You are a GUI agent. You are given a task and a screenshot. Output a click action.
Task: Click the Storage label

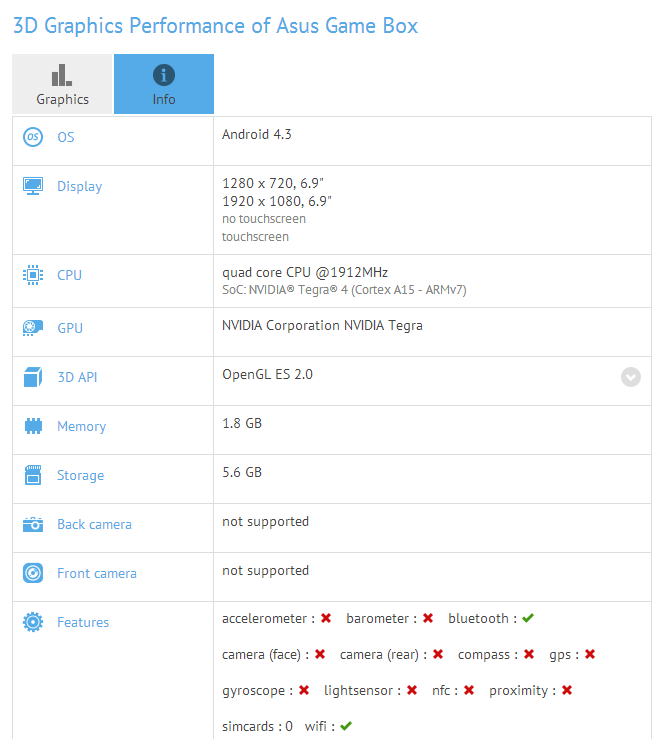81,476
